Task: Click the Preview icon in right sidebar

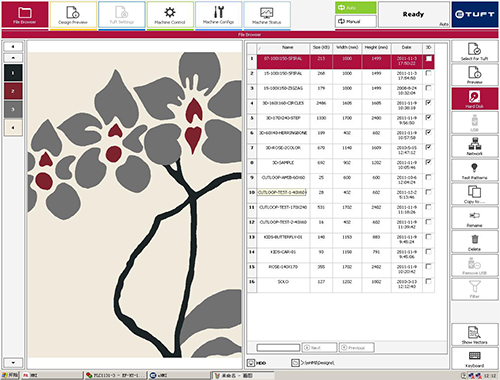Action: click(x=475, y=75)
